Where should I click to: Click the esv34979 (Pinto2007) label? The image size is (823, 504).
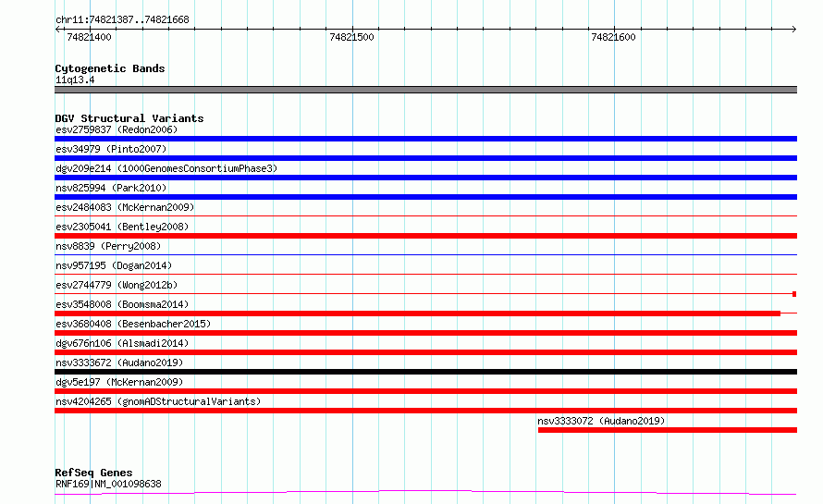tap(111, 149)
